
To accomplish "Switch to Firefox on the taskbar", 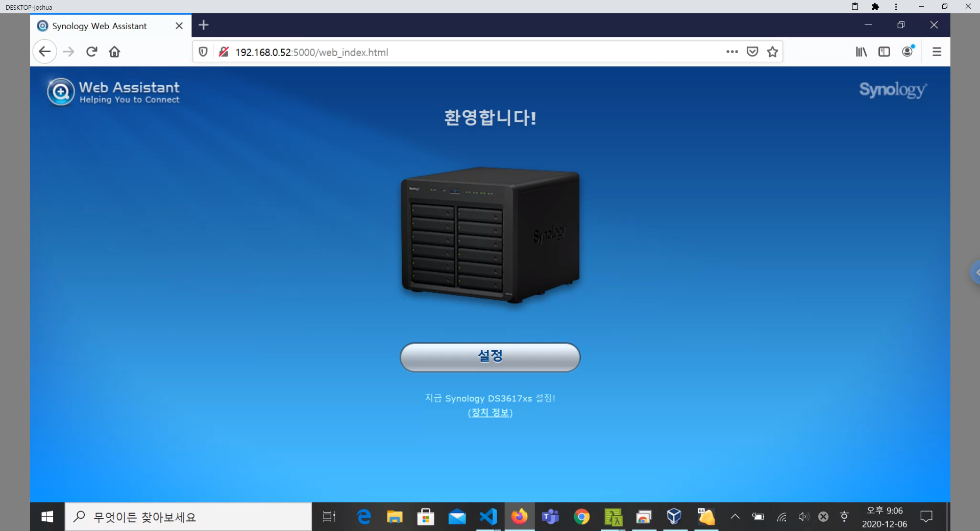I will 520,517.
